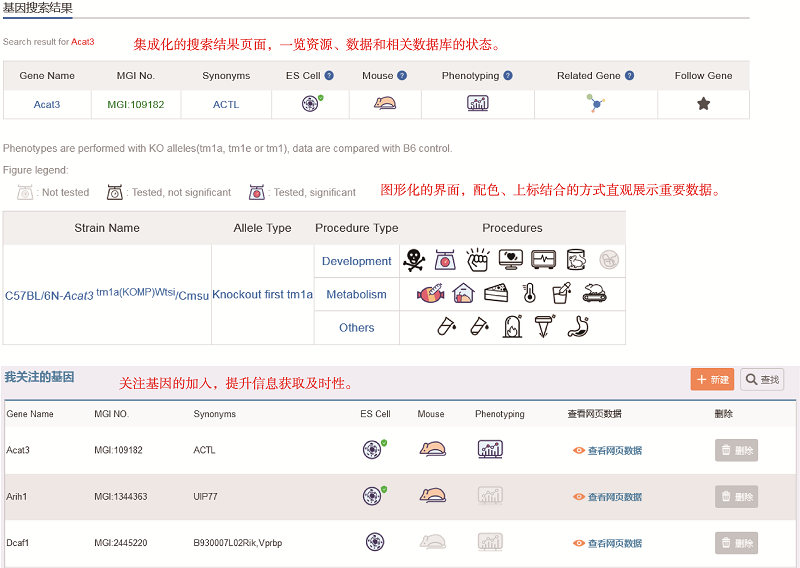
Task: Open the ACTL synonym link
Action: [226, 105]
